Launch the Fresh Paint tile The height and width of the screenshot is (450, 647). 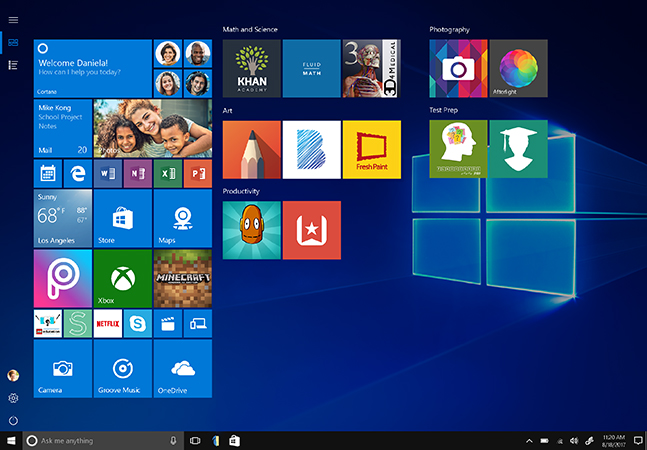coord(371,149)
